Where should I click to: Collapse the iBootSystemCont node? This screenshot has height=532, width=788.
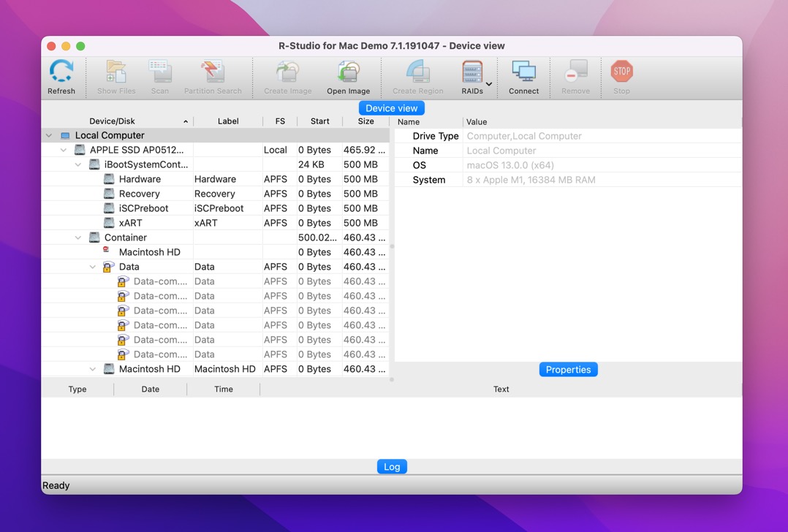[78, 164]
